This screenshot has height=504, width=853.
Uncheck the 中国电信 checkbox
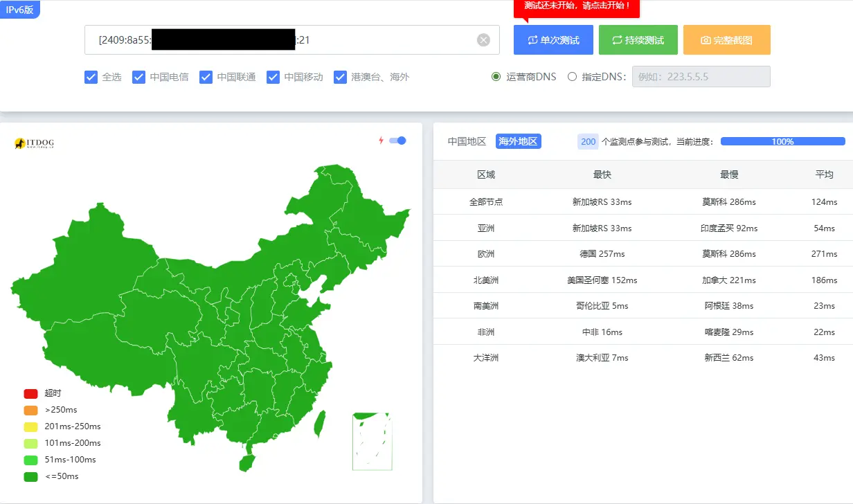pyautogui.click(x=138, y=77)
